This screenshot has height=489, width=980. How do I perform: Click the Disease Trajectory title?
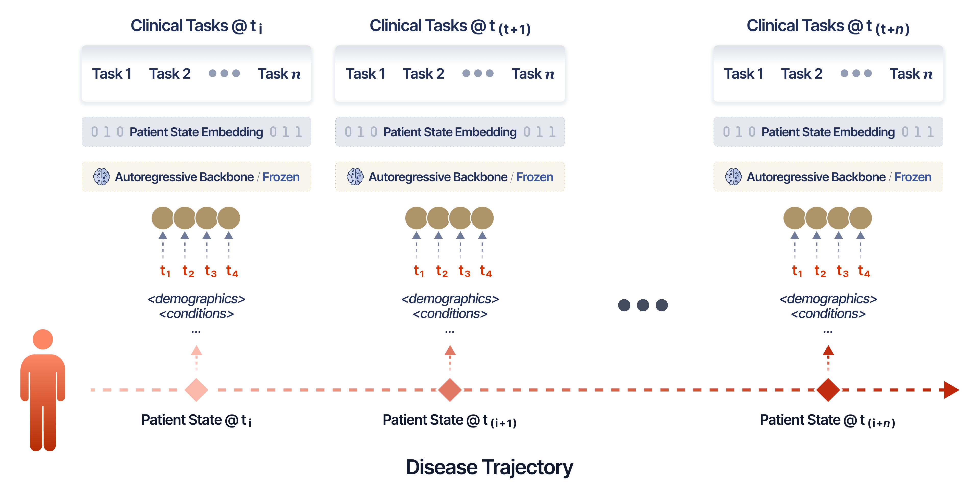490,467
